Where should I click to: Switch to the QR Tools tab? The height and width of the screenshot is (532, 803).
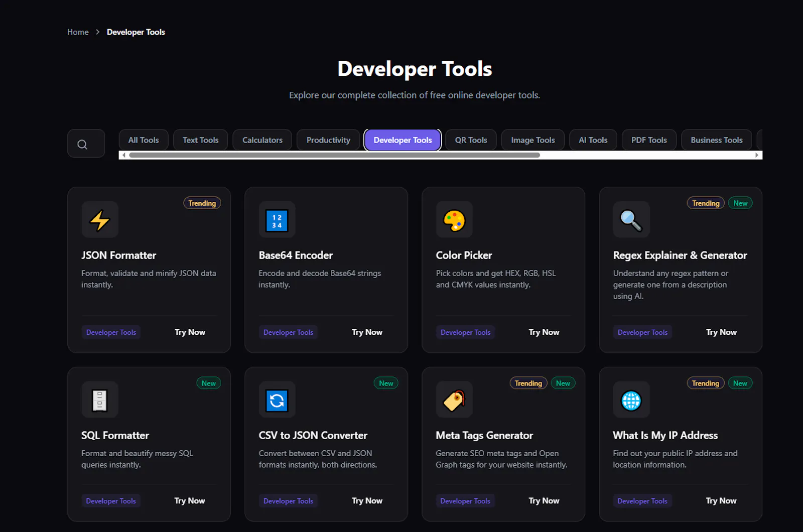tap(471, 140)
